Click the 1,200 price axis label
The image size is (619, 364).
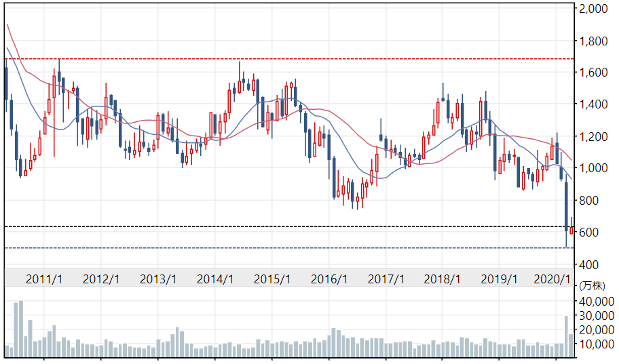[593, 136]
